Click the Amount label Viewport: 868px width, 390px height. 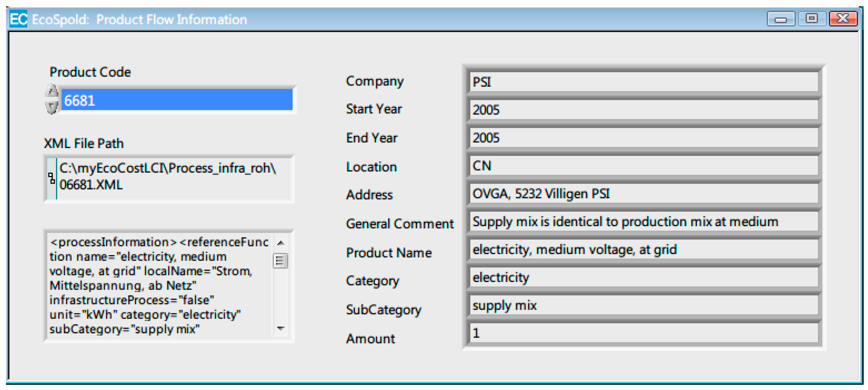[370, 338]
